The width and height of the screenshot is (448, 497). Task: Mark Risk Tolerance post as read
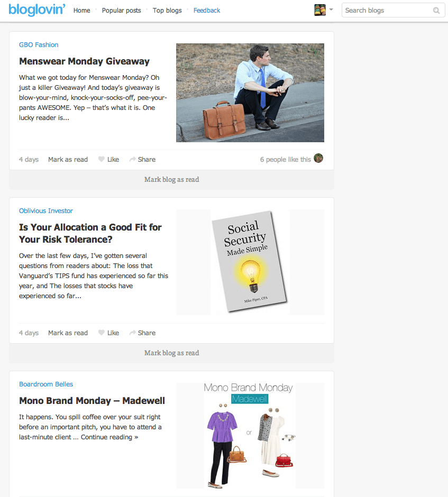click(68, 333)
